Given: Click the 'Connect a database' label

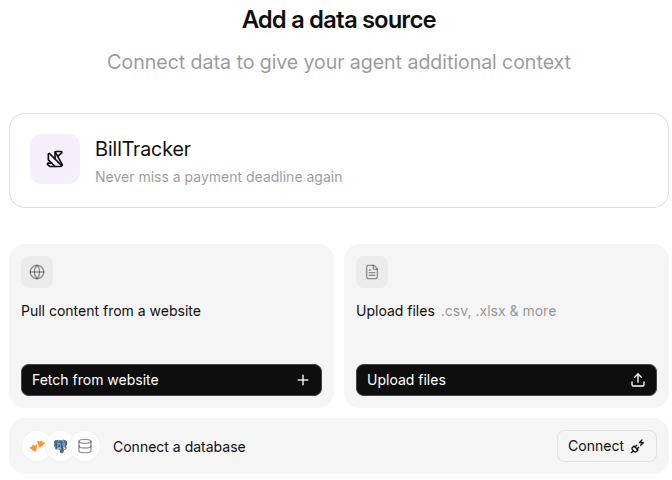Looking at the screenshot, I should (179, 447).
